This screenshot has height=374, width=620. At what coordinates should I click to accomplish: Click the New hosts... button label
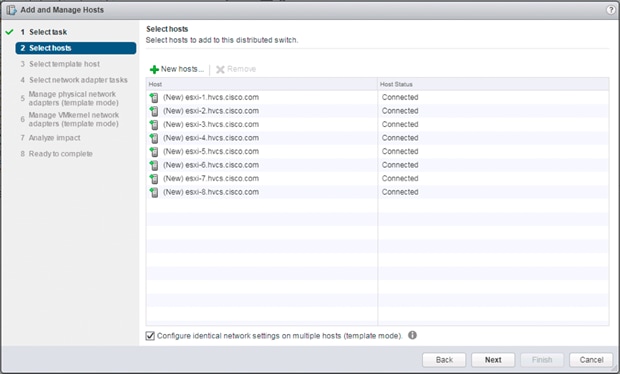pos(182,69)
